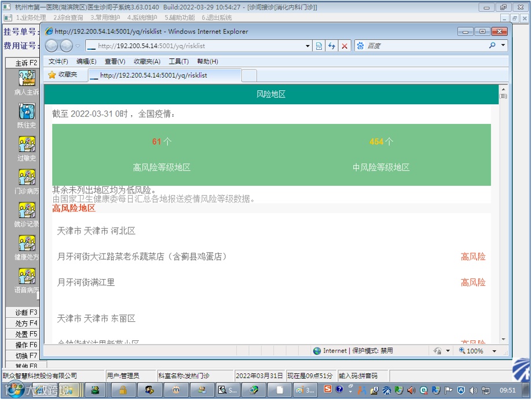Image resolution: width=532 pixels, height=400 pixels.
Task: Open the security zone dropdown arrow
Action: (x=448, y=351)
